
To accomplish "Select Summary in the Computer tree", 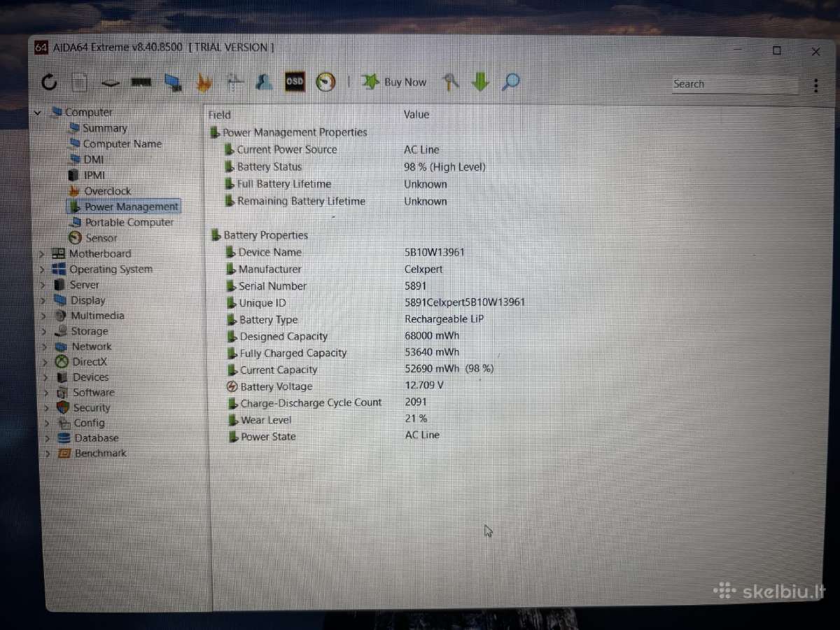I will click(97, 128).
